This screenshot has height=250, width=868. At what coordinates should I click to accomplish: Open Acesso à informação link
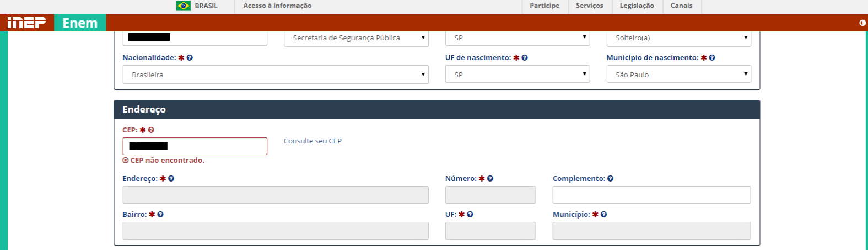(277, 6)
